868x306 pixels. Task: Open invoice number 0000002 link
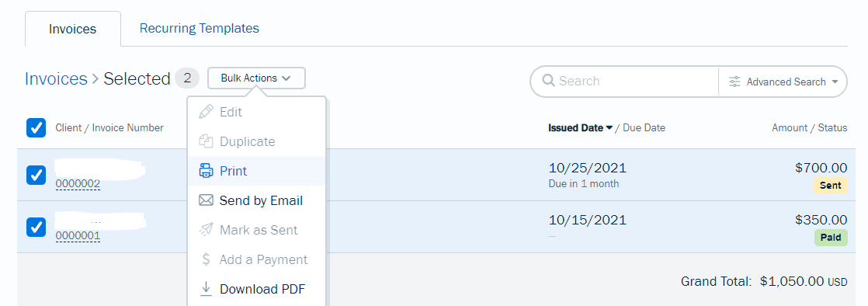(78, 184)
